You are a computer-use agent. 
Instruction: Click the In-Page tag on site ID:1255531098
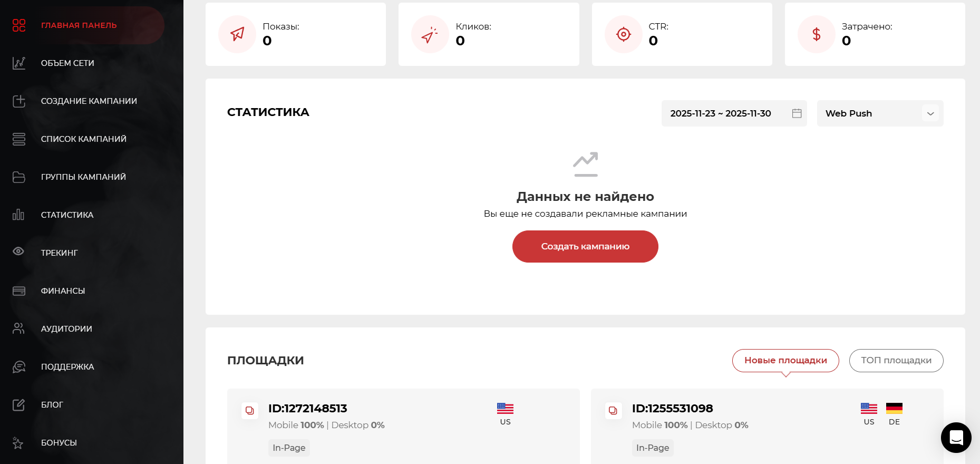pyautogui.click(x=652, y=448)
